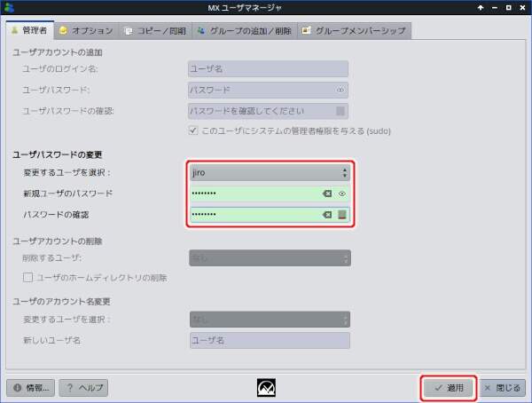Screen dimensions: 532x403
Task: Click the MX User Manager app icon
Action: pyautogui.click(x=10, y=7)
